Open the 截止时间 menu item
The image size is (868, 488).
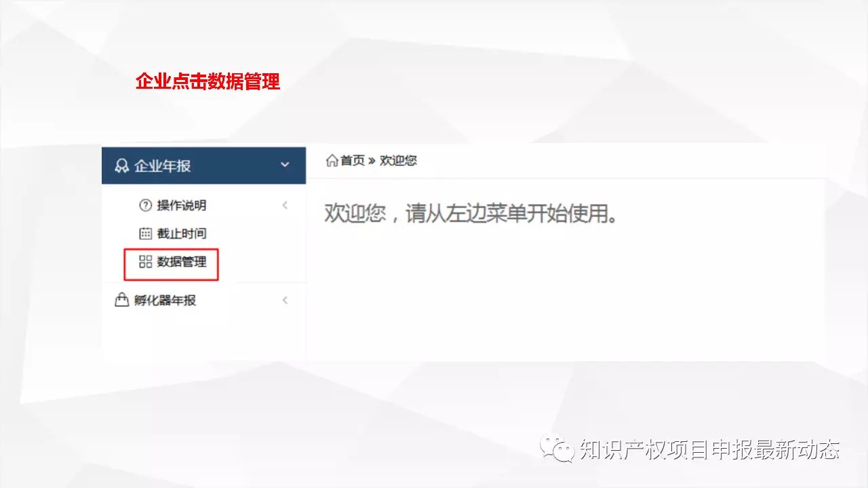pyautogui.click(x=181, y=234)
